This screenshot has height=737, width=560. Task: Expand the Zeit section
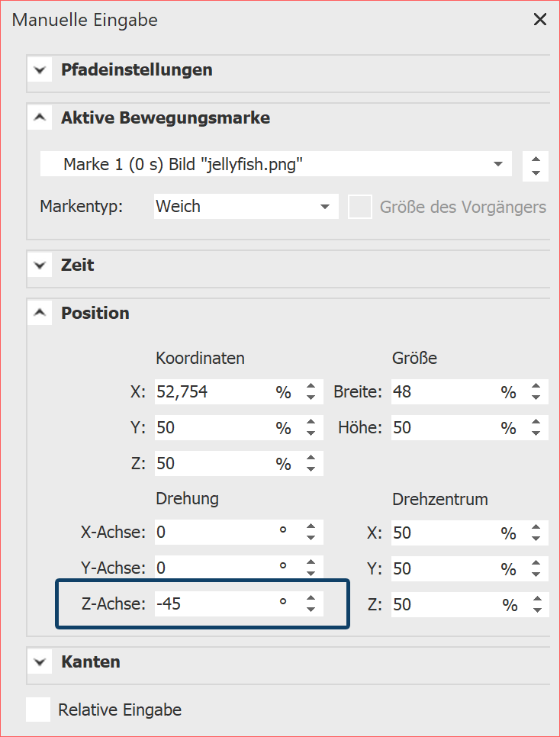(x=40, y=266)
